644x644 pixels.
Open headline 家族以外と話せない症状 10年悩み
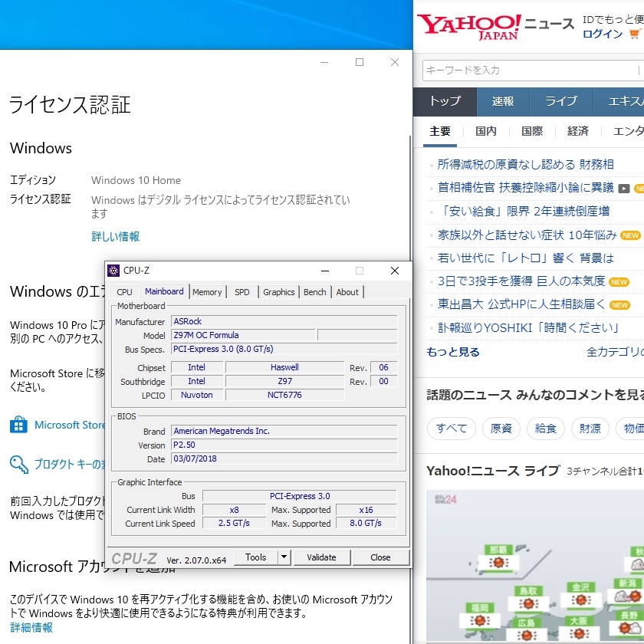tap(527, 235)
